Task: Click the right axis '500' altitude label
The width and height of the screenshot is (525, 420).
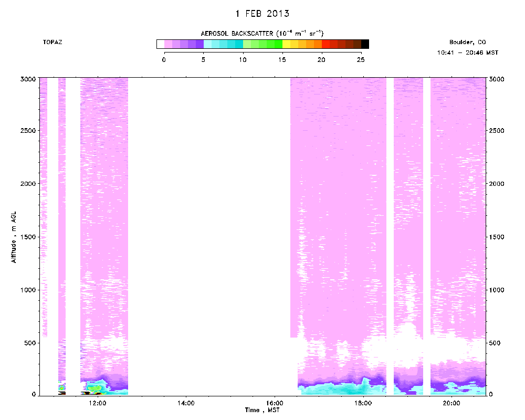Action: point(495,343)
